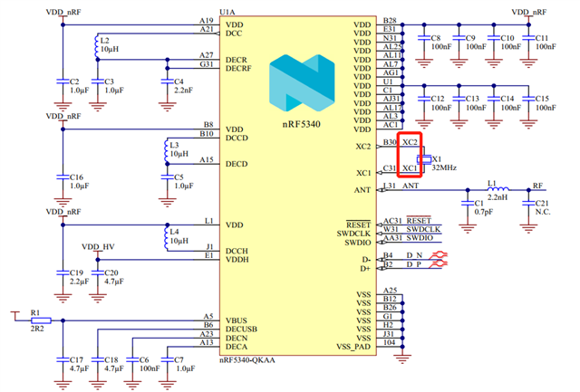This screenshot has height=392, width=580.
Task: Select inductor L4 10µH symbol
Action: (x=166, y=237)
